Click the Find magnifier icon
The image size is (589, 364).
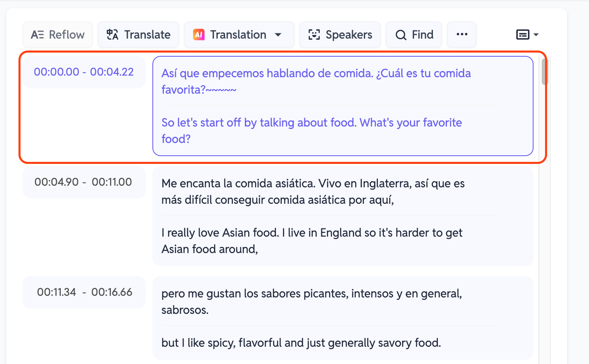(x=401, y=35)
